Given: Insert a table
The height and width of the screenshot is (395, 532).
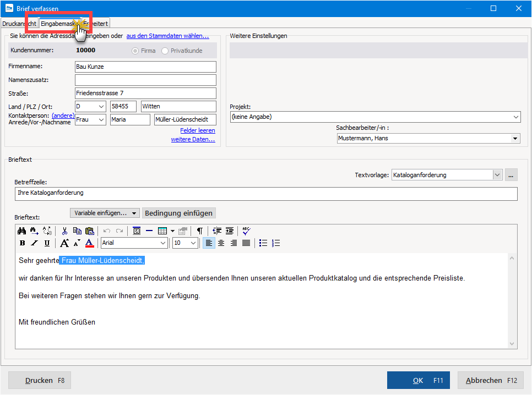Looking at the screenshot, I should pyautogui.click(x=162, y=231).
